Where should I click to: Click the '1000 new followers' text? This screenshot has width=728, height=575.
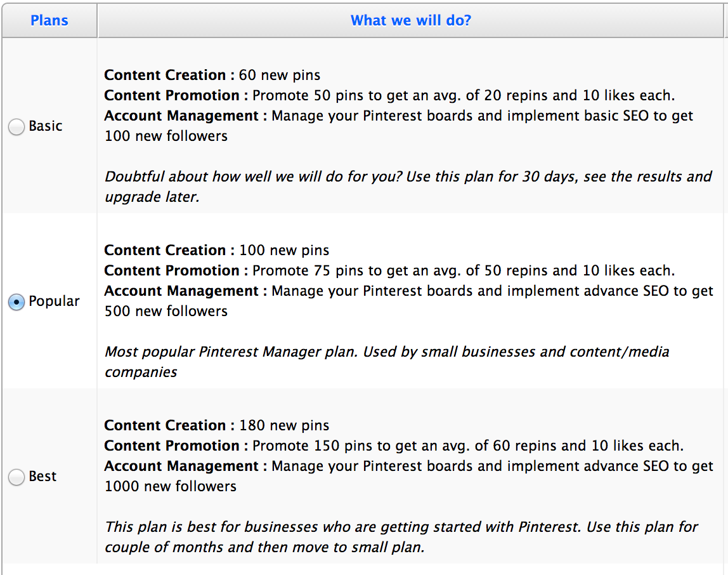[171, 487]
